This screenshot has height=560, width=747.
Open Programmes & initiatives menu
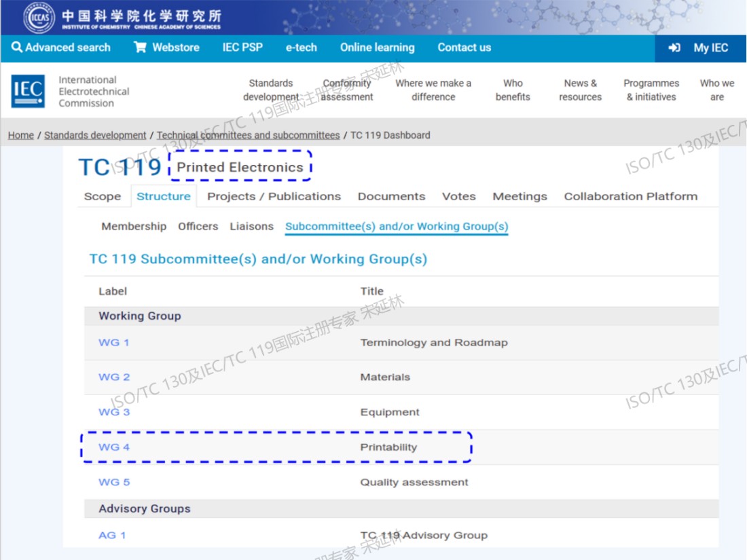coord(651,90)
